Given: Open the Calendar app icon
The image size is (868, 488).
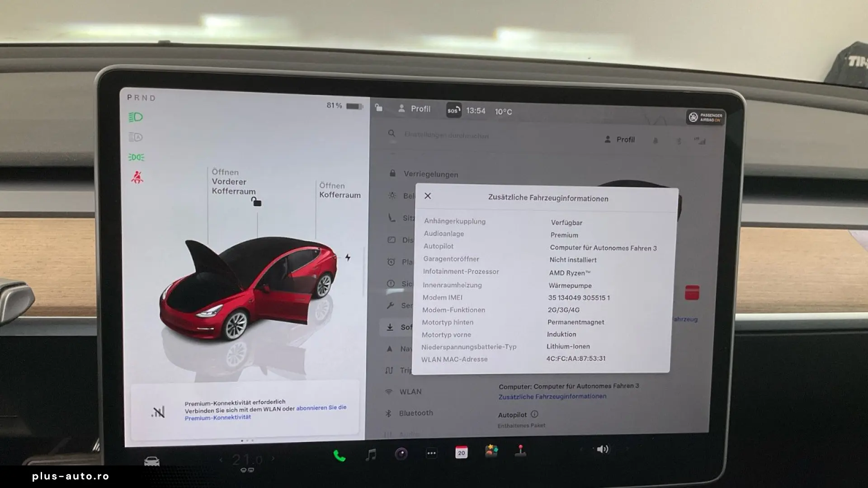Looking at the screenshot, I should click(x=461, y=452).
